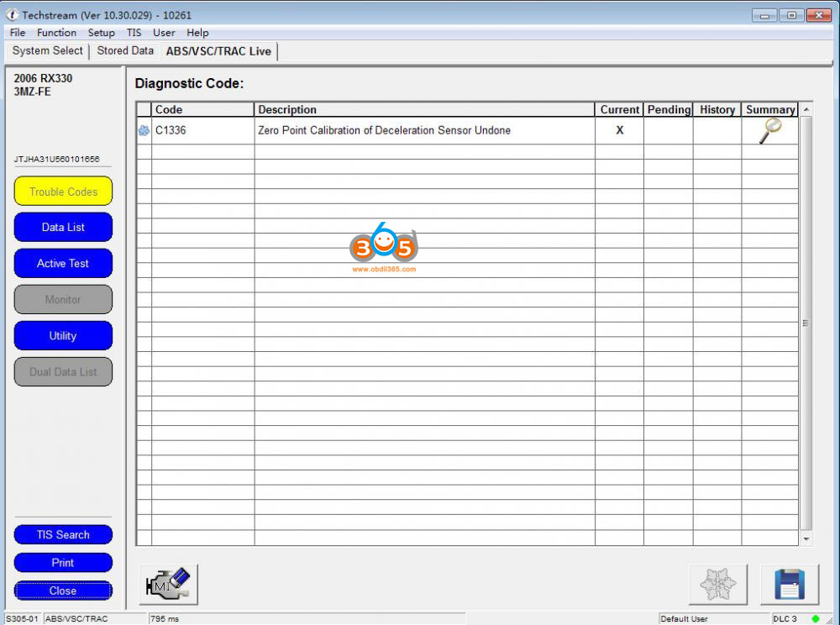
Task: Open the Setup menu
Action: coord(102,33)
